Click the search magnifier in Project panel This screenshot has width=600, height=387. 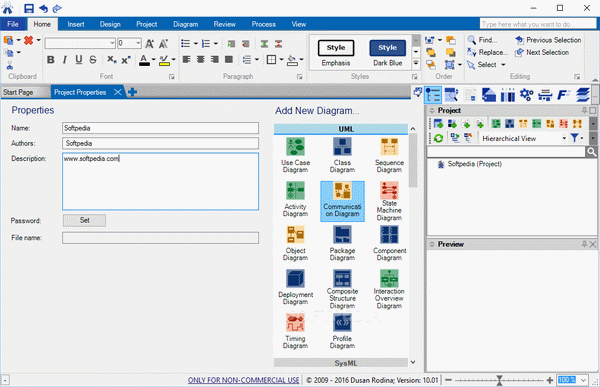point(592,152)
